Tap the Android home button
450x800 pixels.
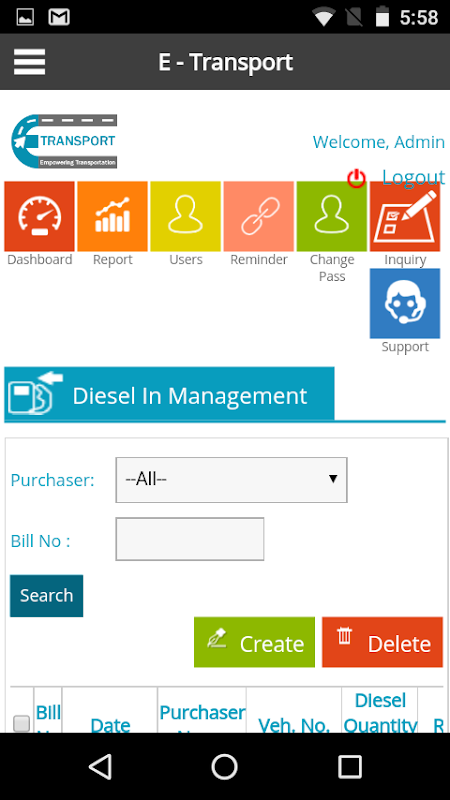coord(224,766)
